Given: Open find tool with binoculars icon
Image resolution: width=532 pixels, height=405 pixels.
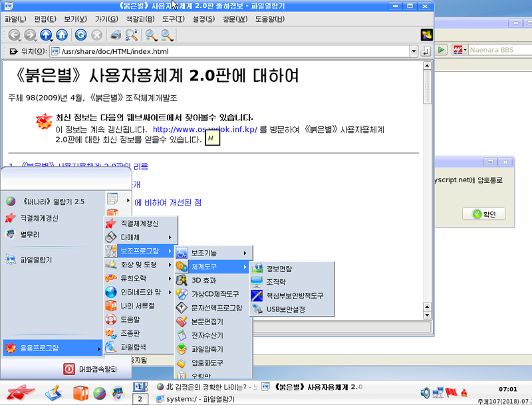Looking at the screenshot, I should click(131, 35).
